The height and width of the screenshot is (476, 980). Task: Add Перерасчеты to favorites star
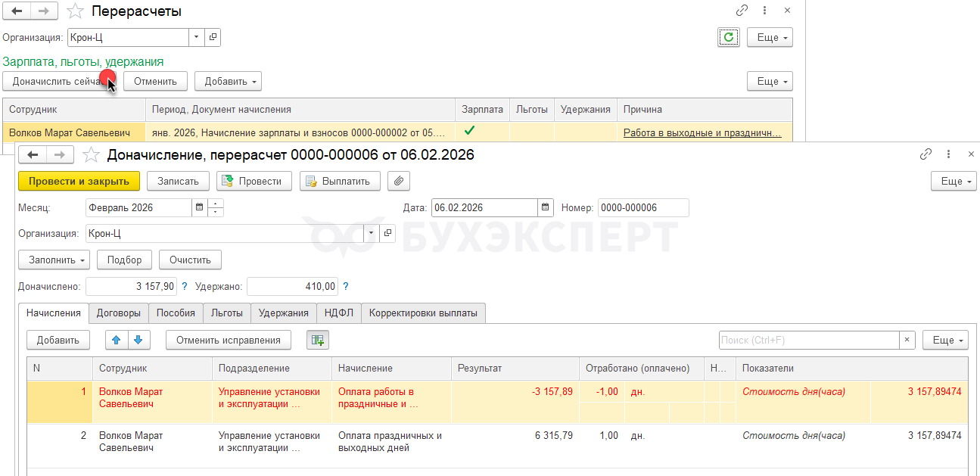click(75, 11)
